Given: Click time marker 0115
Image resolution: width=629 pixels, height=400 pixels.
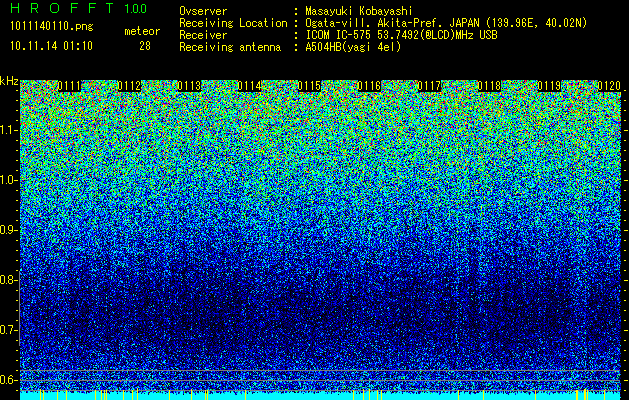Looking at the screenshot, I should click(309, 86).
